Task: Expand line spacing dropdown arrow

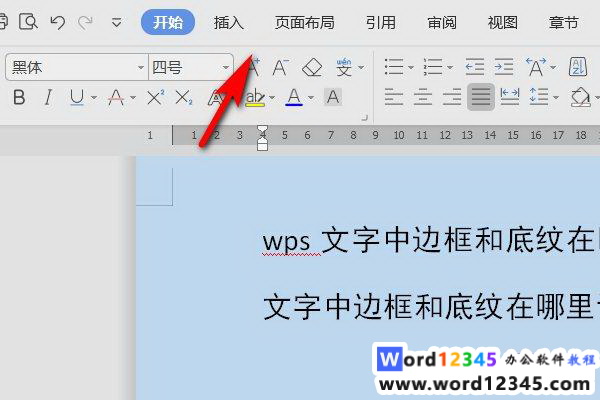Action: [556, 98]
